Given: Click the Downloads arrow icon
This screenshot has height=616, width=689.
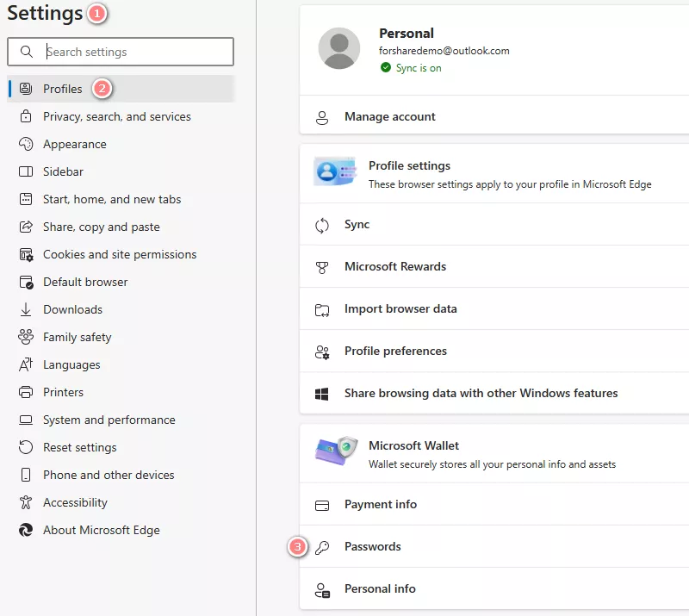Looking at the screenshot, I should tap(26, 309).
